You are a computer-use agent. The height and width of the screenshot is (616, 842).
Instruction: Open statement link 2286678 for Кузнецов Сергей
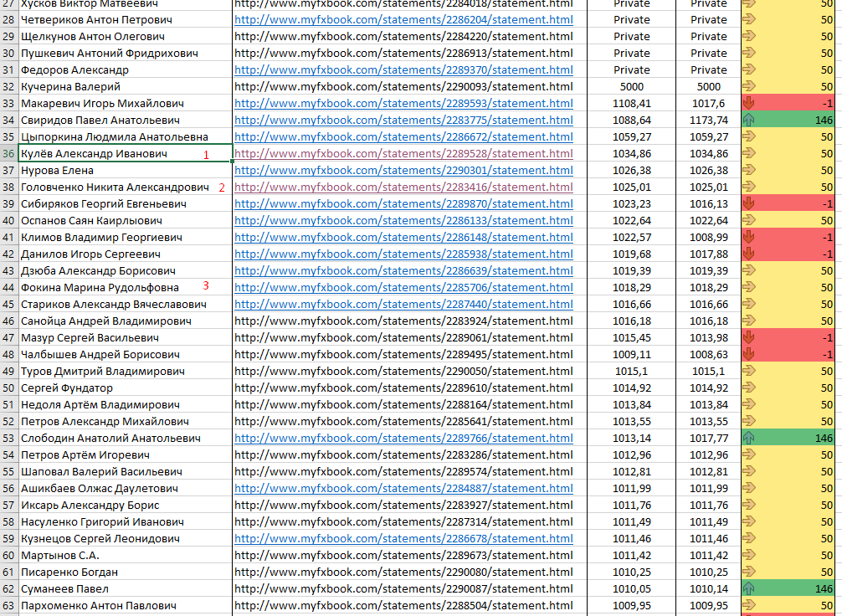tap(403, 539)
